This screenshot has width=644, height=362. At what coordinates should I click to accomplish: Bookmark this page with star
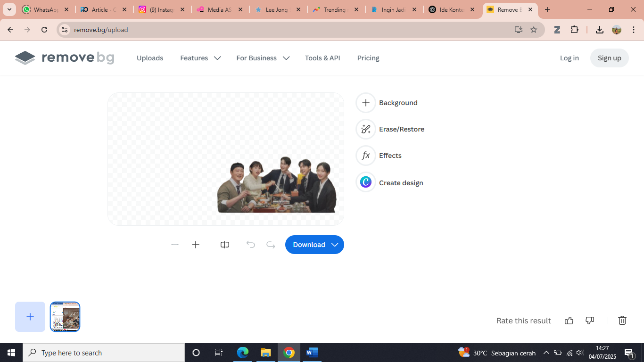534,30
